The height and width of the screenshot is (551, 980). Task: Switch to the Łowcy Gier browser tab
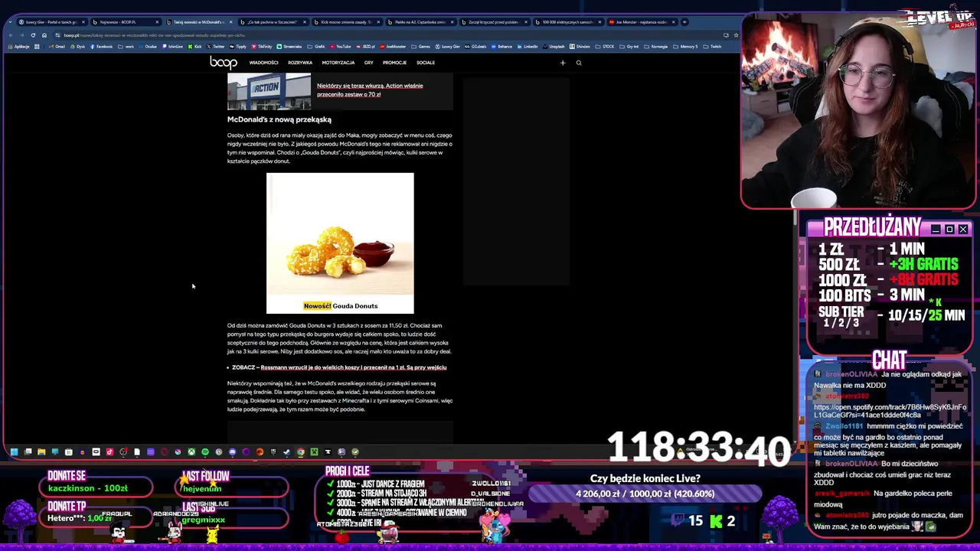(51, 22)
